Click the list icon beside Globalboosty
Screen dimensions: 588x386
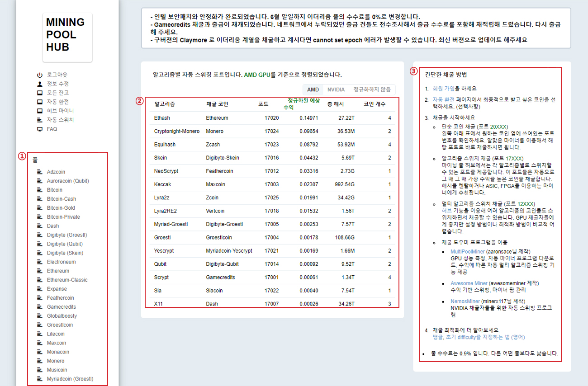click(40, 316)
